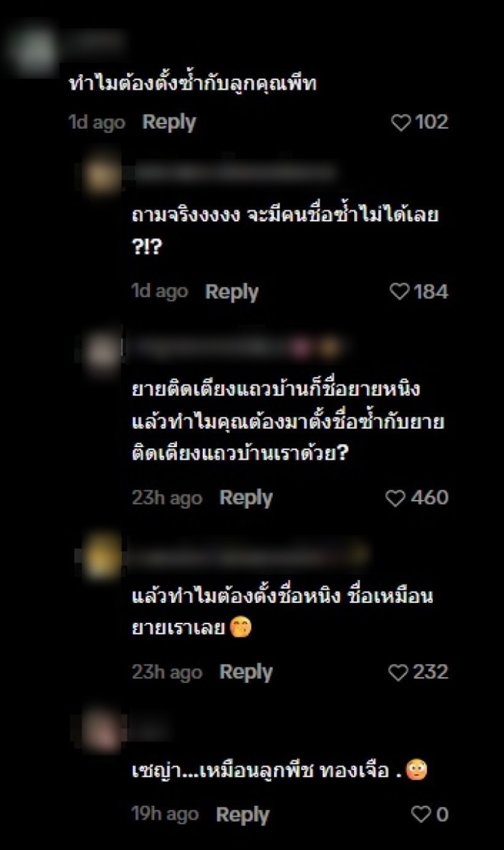The height and width of the screenshot is (850, 504).
Task: Reply to the 23h ago comment with 460 likes
Action: point(246,498)
